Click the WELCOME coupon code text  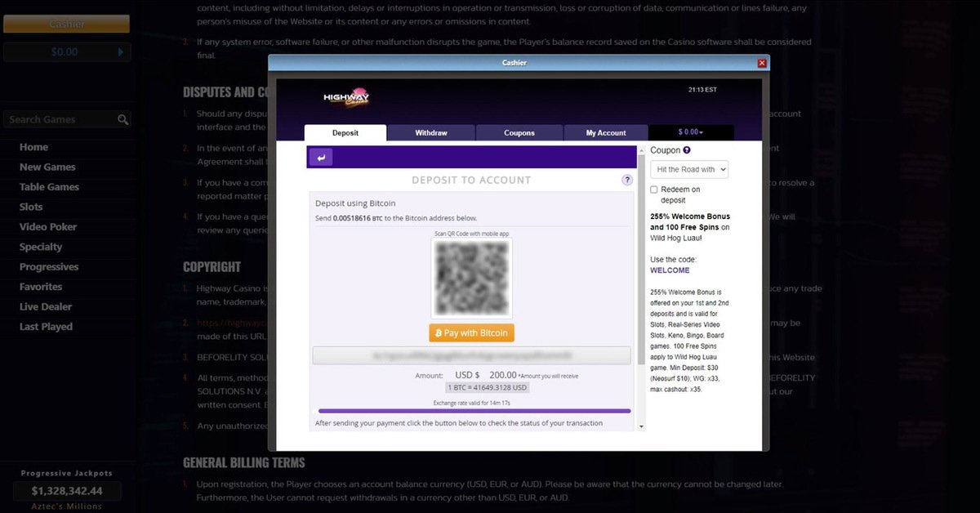pyautogui.click(x=670, y=270)
